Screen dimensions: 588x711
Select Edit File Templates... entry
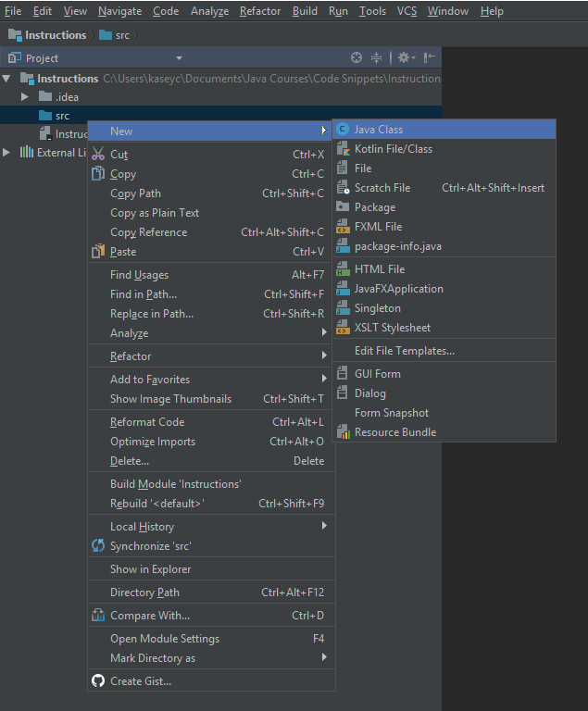coord(444,351)
